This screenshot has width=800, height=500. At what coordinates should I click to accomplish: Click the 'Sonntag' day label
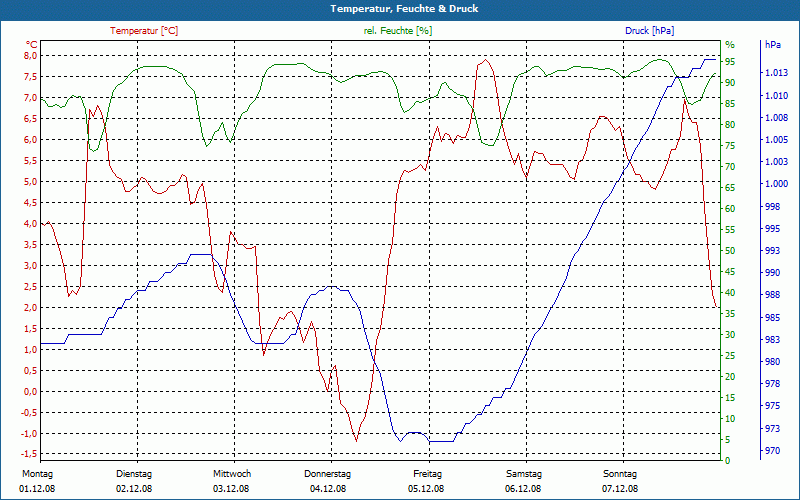click(x=619, y=474)
